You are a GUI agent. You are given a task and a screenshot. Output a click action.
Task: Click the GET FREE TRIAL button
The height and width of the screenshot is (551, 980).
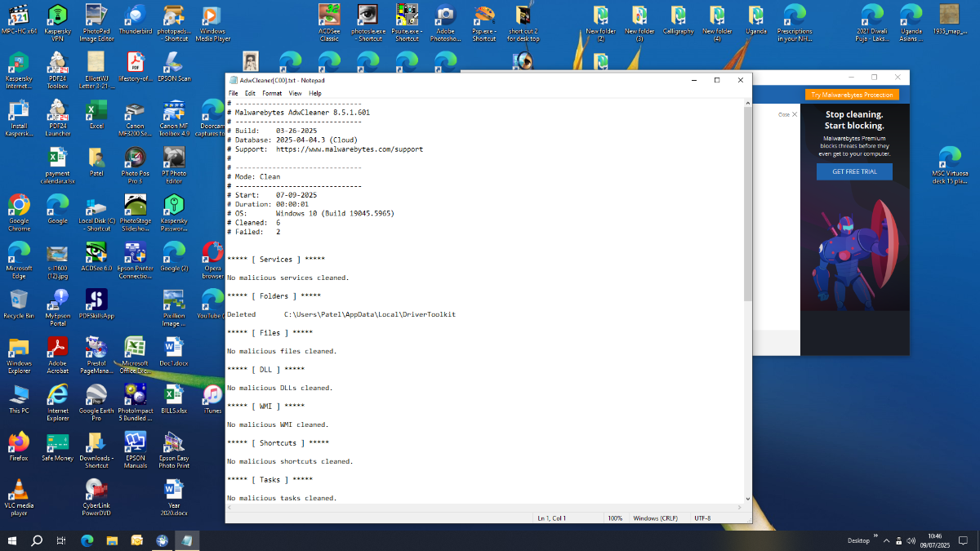(854, 171)
